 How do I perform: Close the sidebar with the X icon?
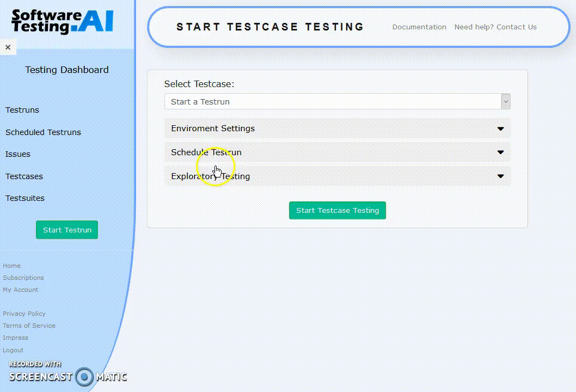(8, 47)
